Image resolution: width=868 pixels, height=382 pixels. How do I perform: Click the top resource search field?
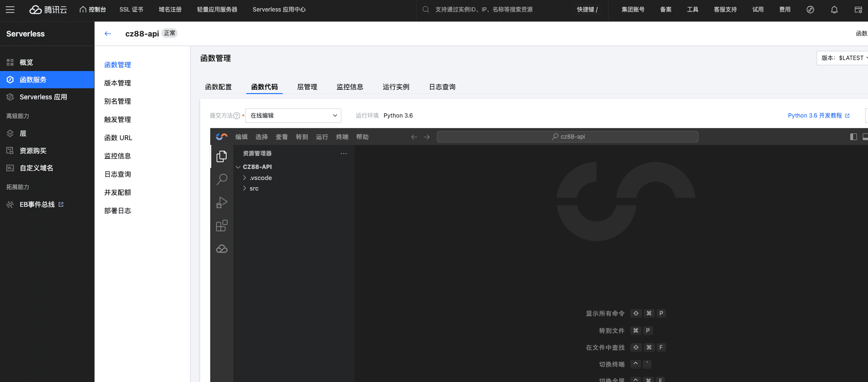click(494, 10)
